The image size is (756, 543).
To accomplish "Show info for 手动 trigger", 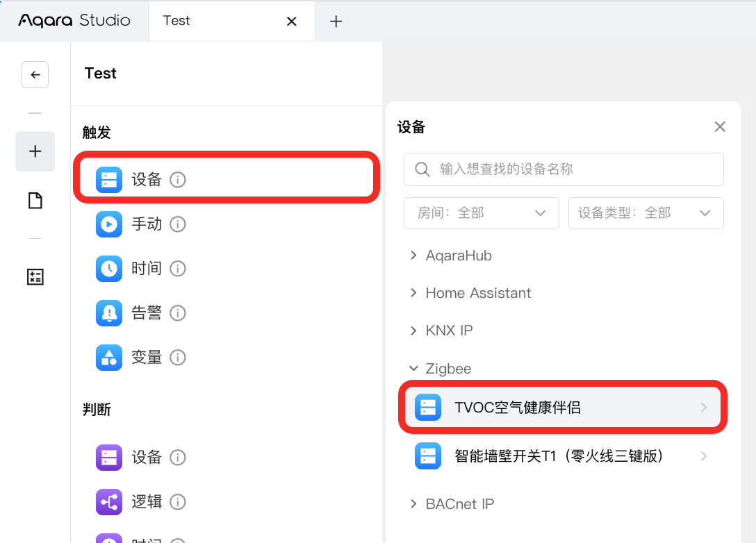I will point(177,224).
